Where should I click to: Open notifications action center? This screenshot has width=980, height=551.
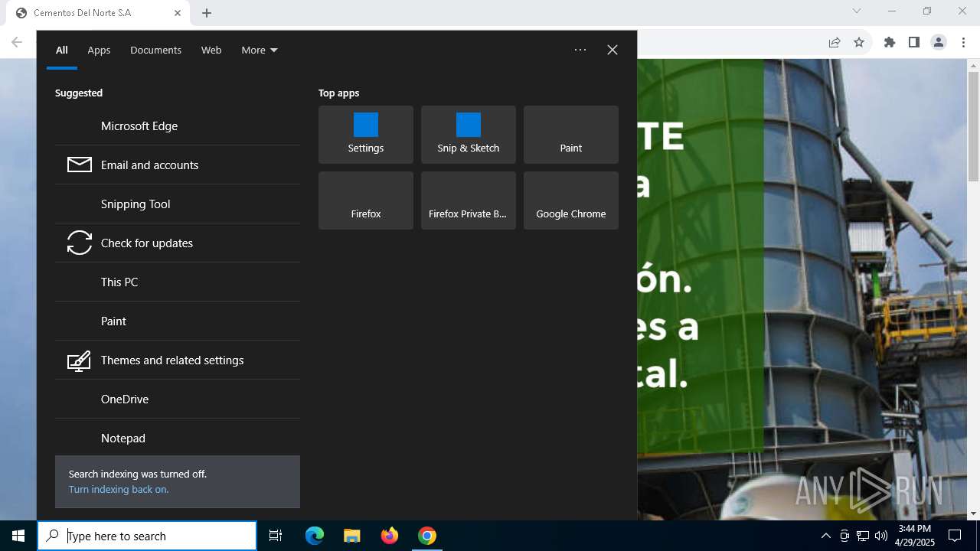pyautogui.click(x=955, y=536)
